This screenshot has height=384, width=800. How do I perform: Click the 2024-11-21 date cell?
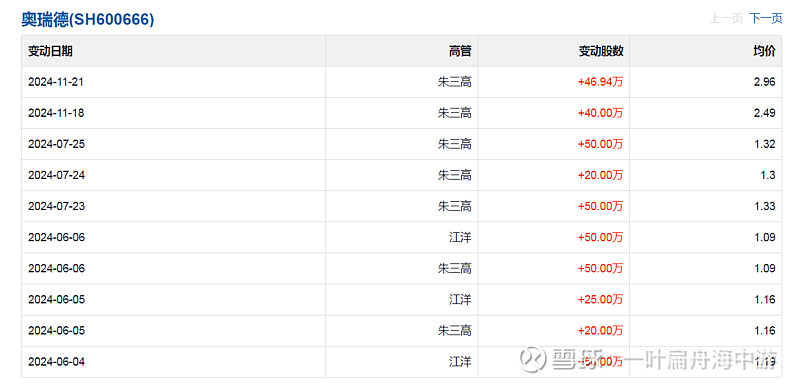pyautogui.click(x=56, y=82)
